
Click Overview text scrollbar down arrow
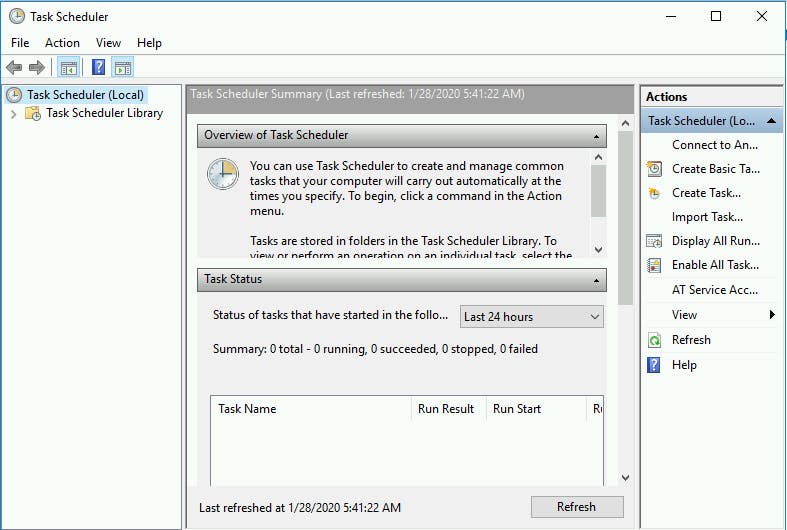598,249
